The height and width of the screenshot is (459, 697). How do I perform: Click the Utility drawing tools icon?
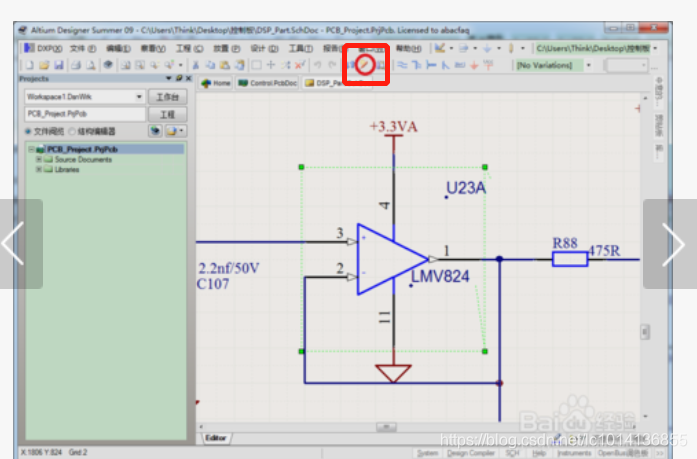point(440,48)
